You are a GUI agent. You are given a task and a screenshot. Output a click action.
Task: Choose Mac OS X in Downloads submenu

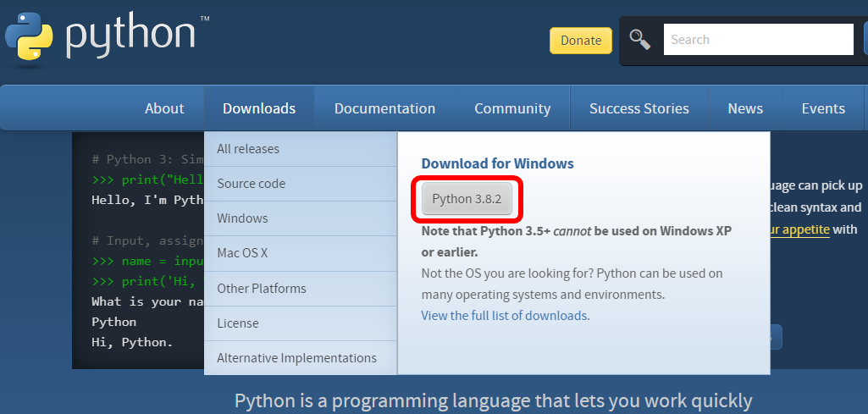coord(301,253)
